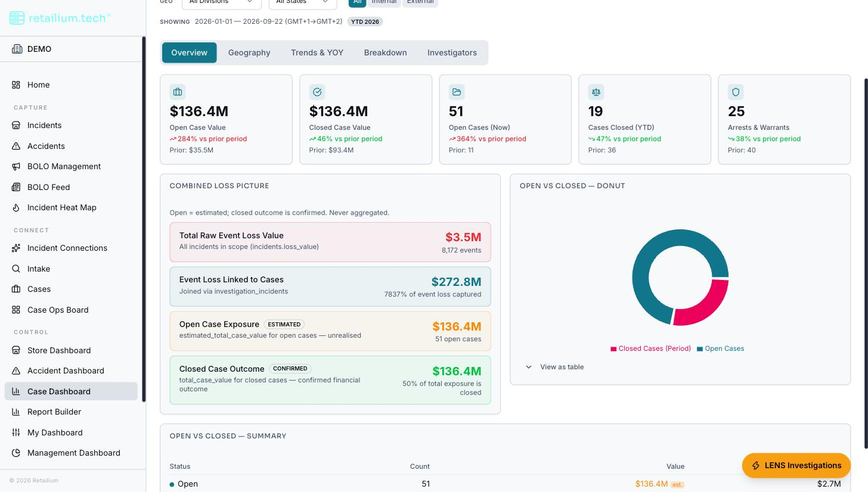Image resolution: width=868 pixels, height=492 pixels.
Task: Switch to the Overview tab
Action: tap(189, 52)
